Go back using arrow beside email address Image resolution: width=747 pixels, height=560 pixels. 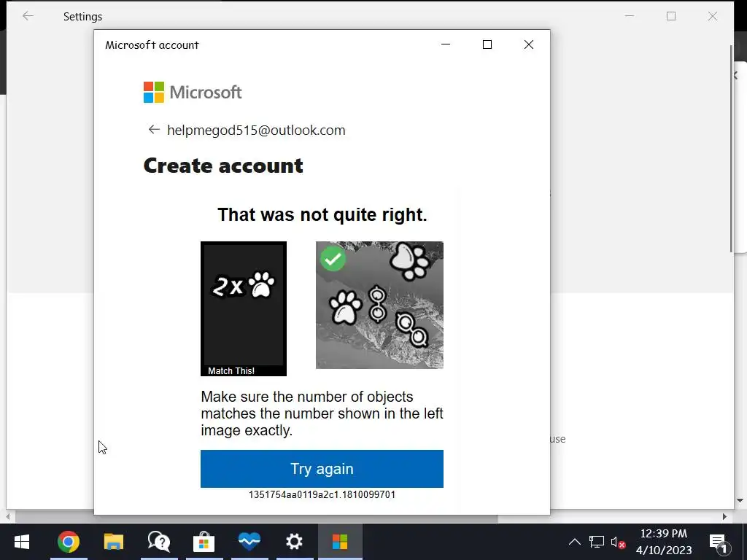[153, 130]
